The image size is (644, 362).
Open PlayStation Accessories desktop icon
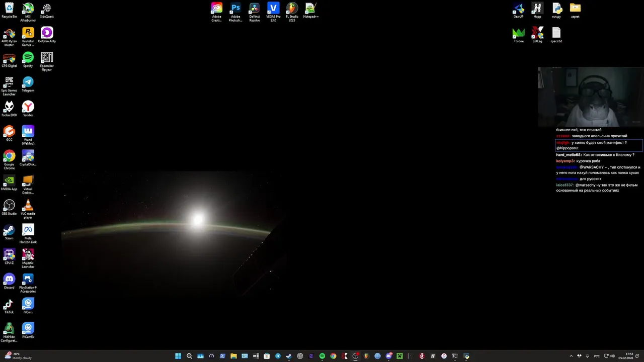pyautogui.click(x=28, y=284)
